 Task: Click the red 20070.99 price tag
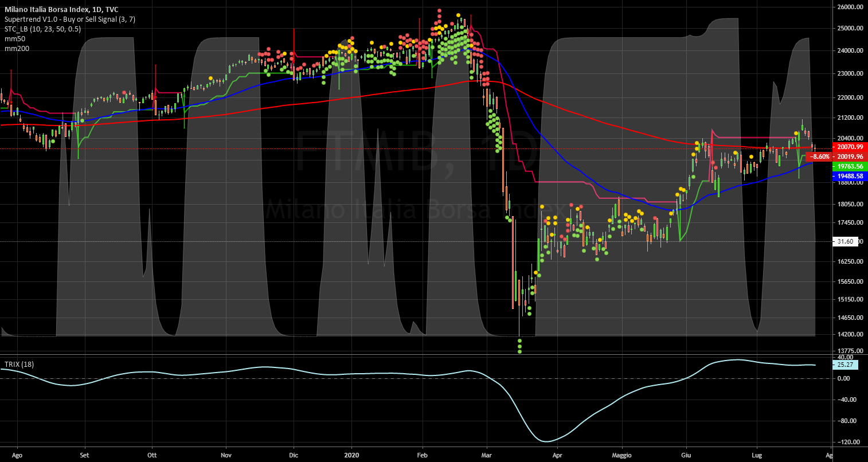(850, 147)
